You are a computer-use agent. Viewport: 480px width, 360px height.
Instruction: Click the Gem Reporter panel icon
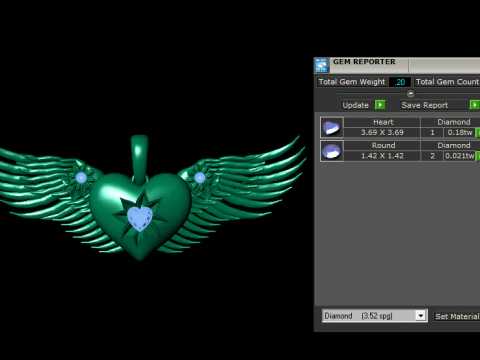click(321, 65)
